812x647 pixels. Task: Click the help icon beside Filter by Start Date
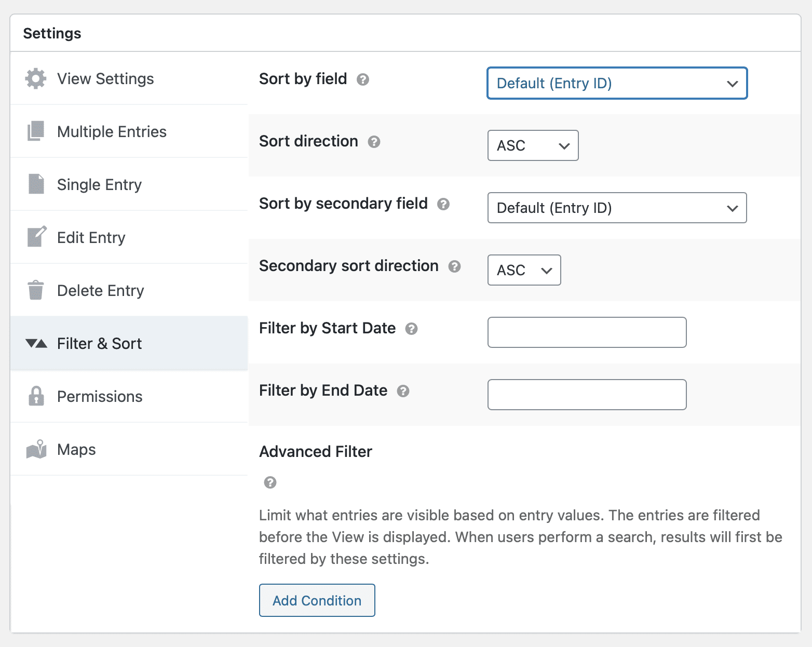[411, 329]
